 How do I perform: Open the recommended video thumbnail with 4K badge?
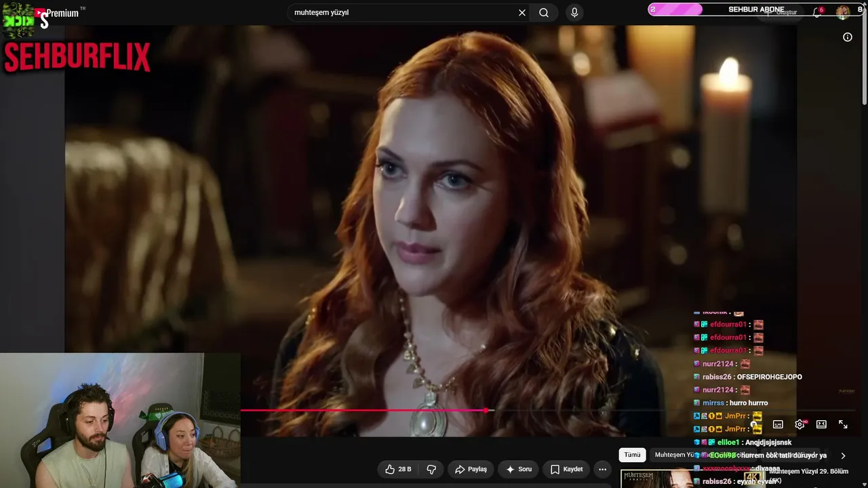click(x=693, y=479)
